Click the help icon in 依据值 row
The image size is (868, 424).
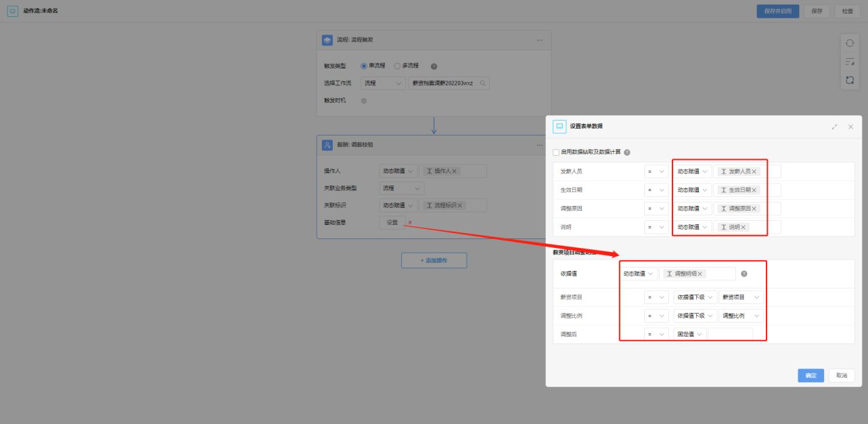[x=744, y=274]
